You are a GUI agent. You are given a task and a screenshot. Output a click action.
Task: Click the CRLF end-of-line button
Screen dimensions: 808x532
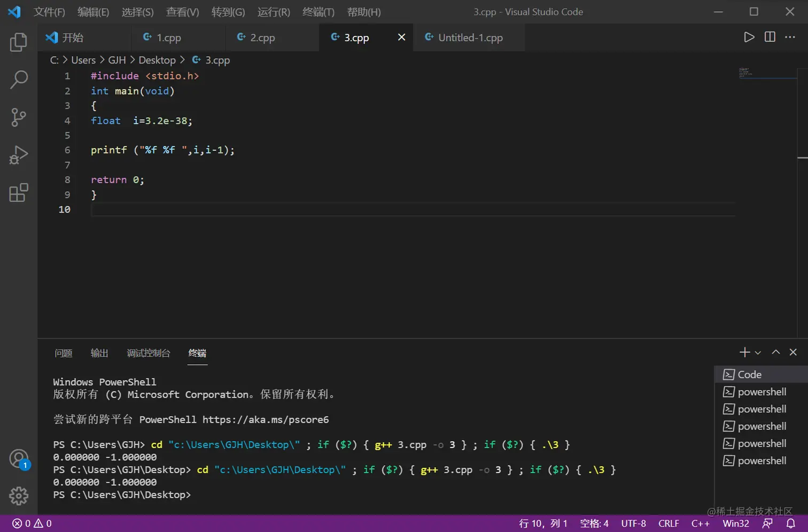669,523
